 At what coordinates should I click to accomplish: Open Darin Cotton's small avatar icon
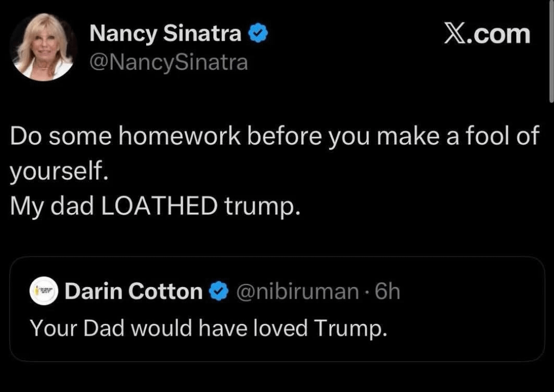[44, 291]
